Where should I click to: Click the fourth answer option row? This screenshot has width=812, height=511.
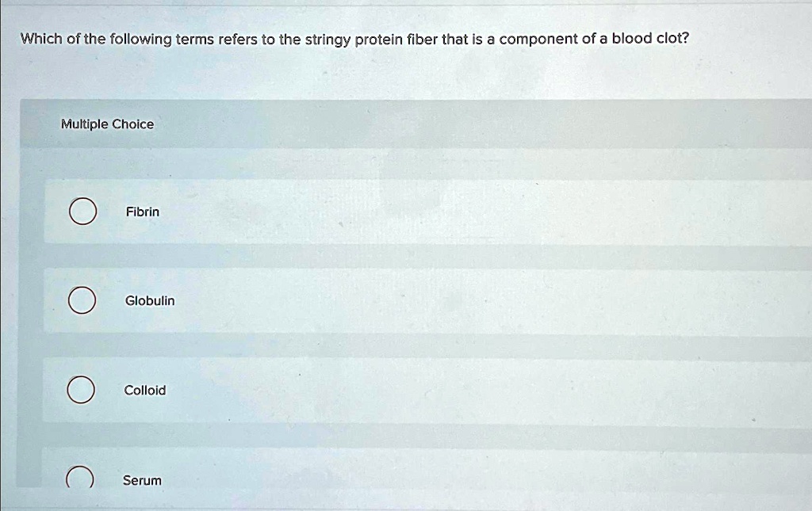coord(317,479)
